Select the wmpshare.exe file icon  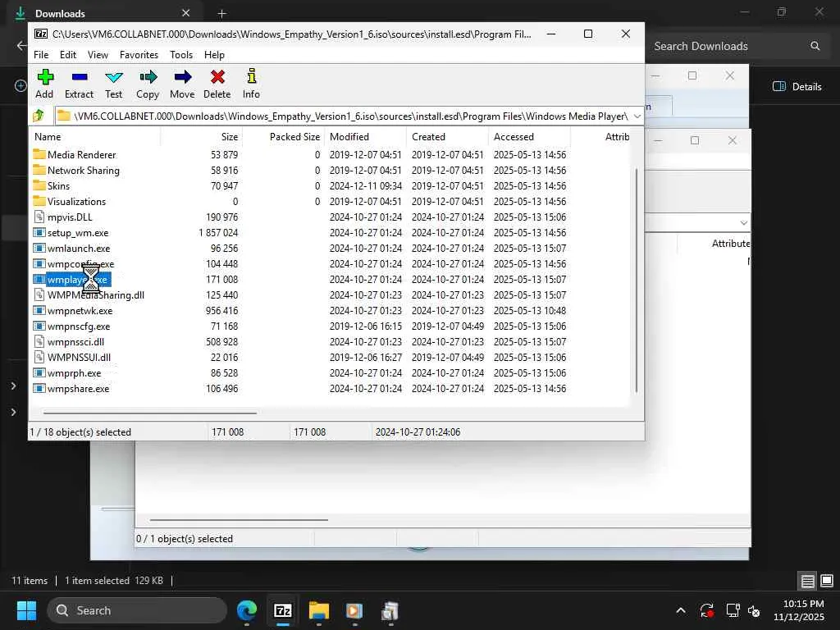coord(39,388)
